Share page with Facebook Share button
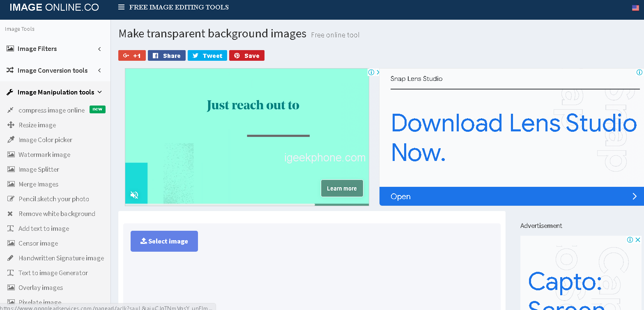This screenshot has width=644, height=310. [166, 56]
